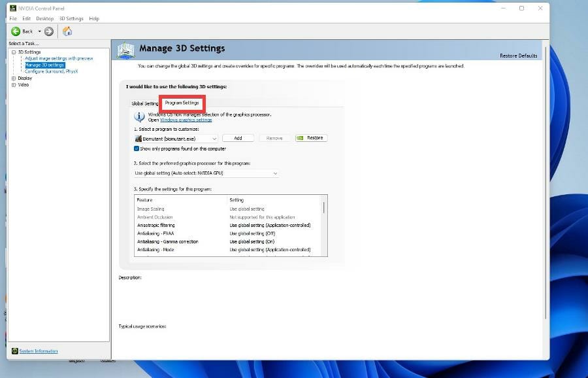This screenshot has width=588, height=378.
Task: Select the Antialiasing - Mode row
Action: pyautogui.click(x=229, y=250)
